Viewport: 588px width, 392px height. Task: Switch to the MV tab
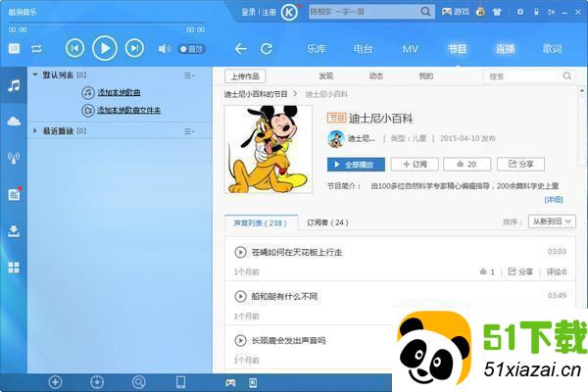click(x=410, y=48)
